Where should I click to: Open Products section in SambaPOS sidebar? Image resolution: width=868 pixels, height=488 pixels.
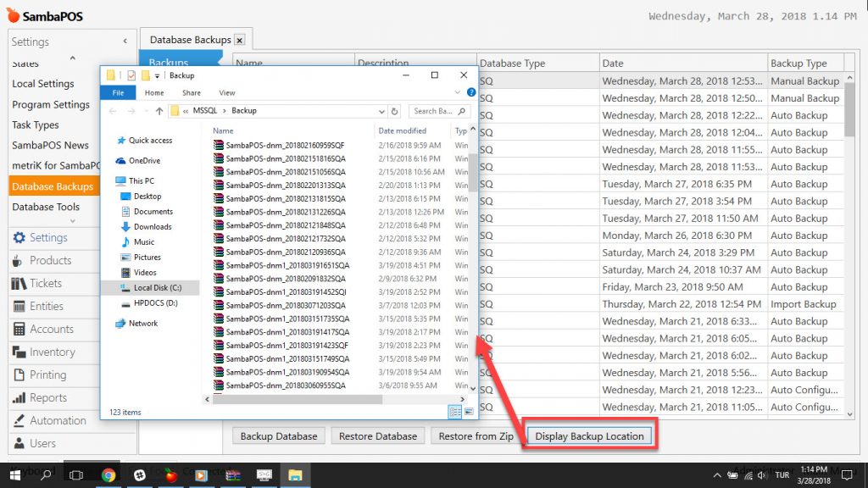tap(42, 260)
